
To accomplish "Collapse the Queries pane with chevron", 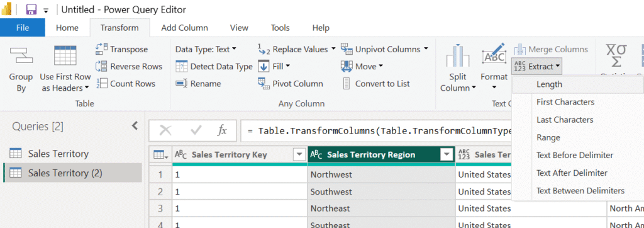I will click(x=135, y=126).
